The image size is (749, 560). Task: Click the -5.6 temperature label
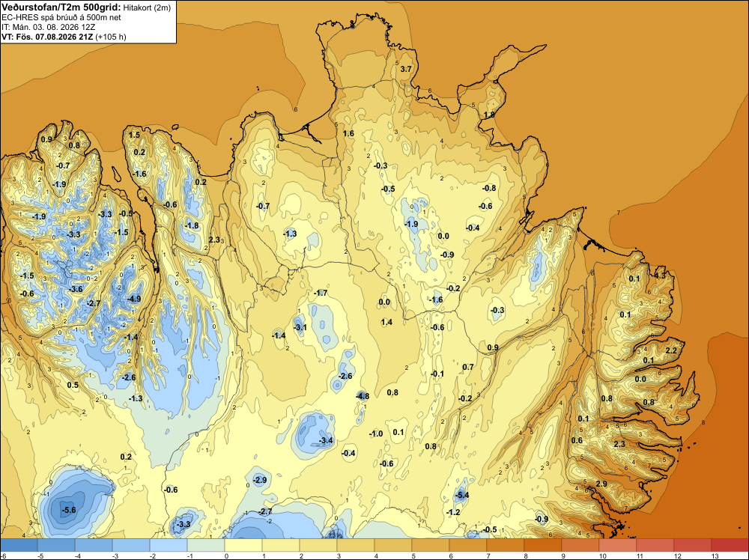pos(69,510)
